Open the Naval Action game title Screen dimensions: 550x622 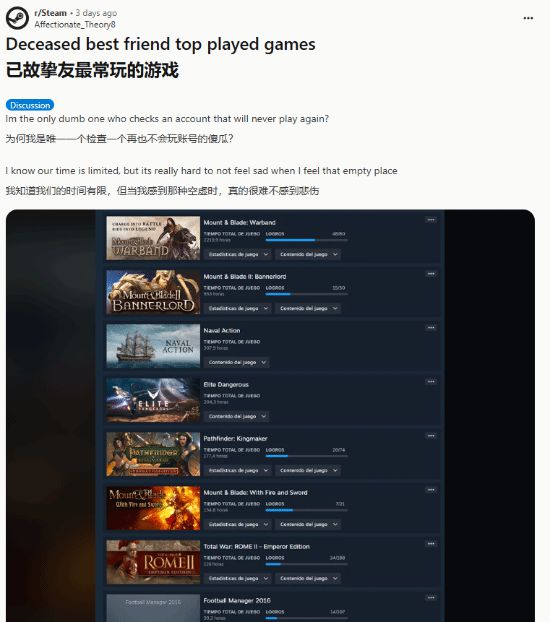click(x=222, y=330)
